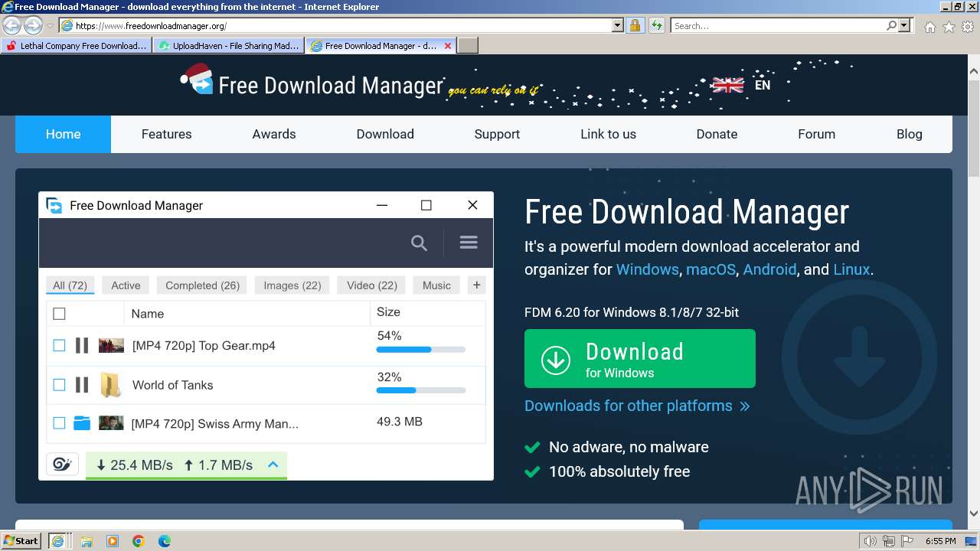This screenshot has width=980, height=551.
Task: Click the Action Center flag tray icon
Action: coord(907,541)
